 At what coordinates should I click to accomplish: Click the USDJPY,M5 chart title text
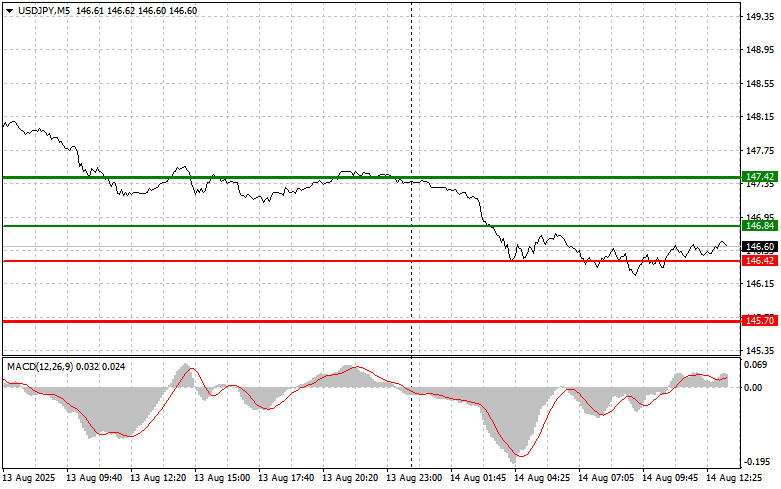tap(44, 11)
